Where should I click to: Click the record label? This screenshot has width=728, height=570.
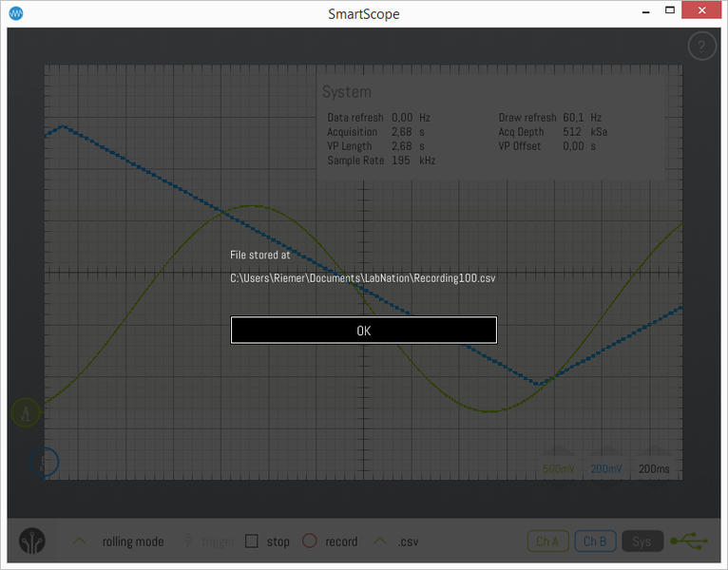(x=341, y=541)
